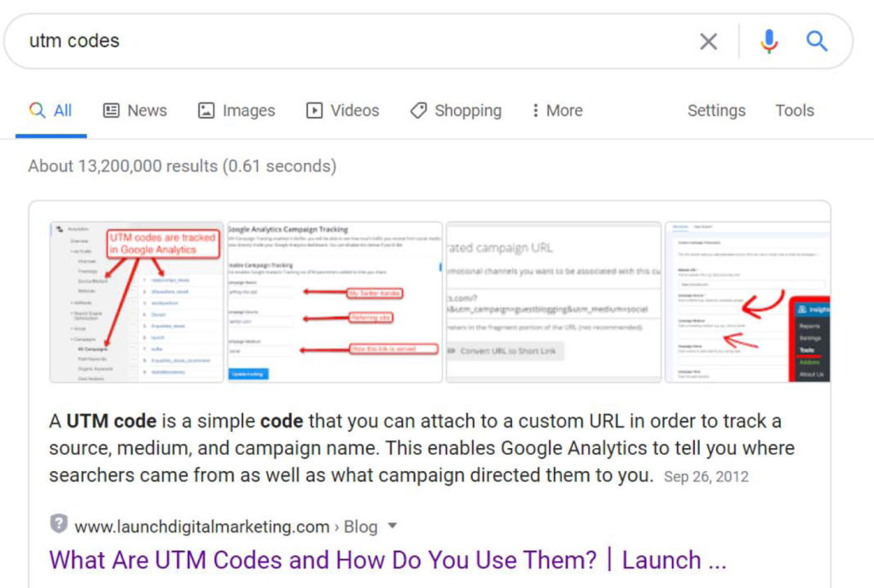Click the blue magnifying glass search icon

click(817, 41)
